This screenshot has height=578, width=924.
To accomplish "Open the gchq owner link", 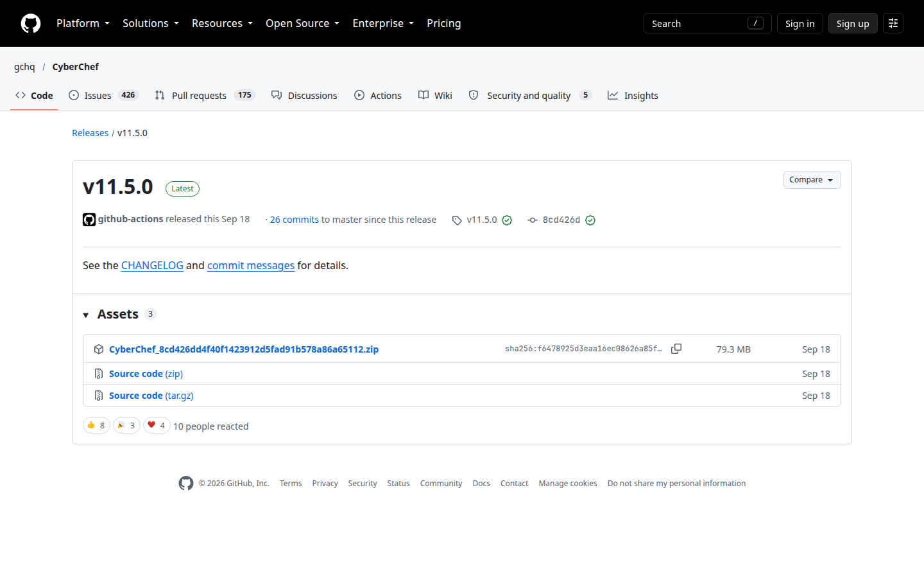I will pyautogui.click(x=24, y=67).
